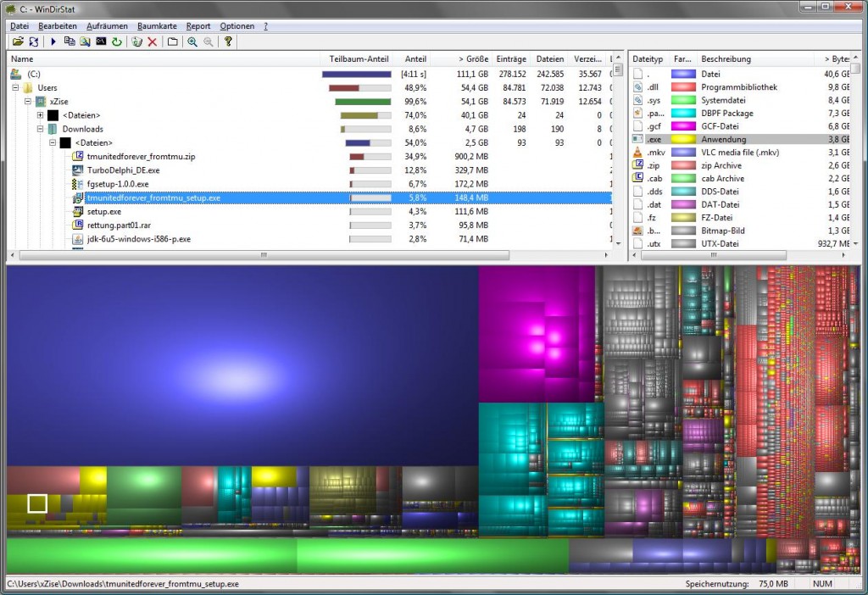The height and width of the screenshot is (595, 868).
Task: Send selection to recycle bin via toolbar icon
Action: point(135,41)
